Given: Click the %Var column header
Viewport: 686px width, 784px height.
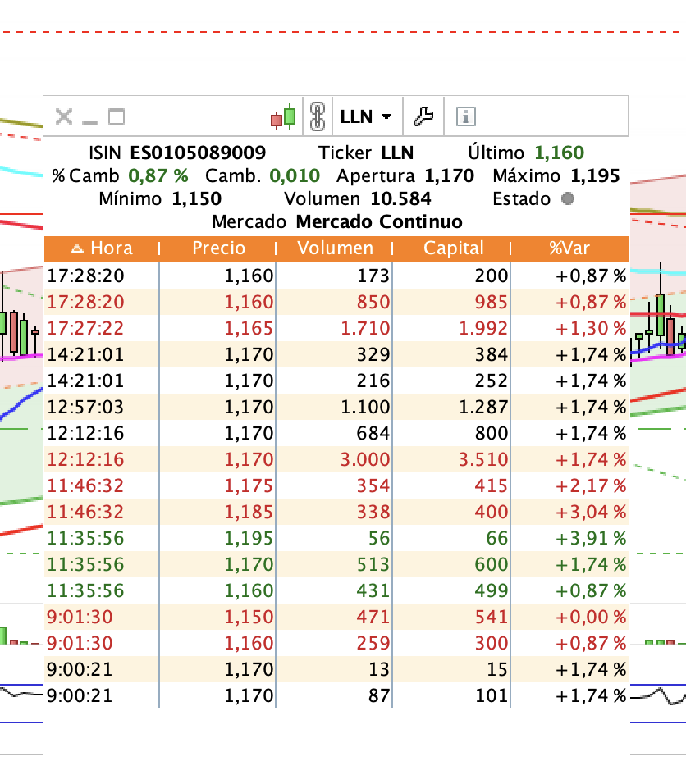Looking at the screenshot, I should (x=569, y=248).
